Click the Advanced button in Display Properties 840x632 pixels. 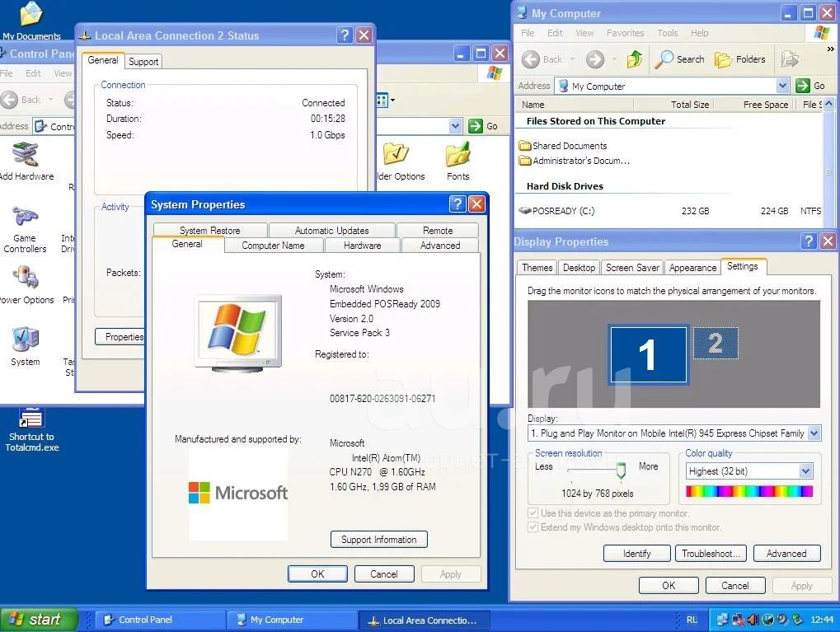pyautogui.click(x=786, y=553)
